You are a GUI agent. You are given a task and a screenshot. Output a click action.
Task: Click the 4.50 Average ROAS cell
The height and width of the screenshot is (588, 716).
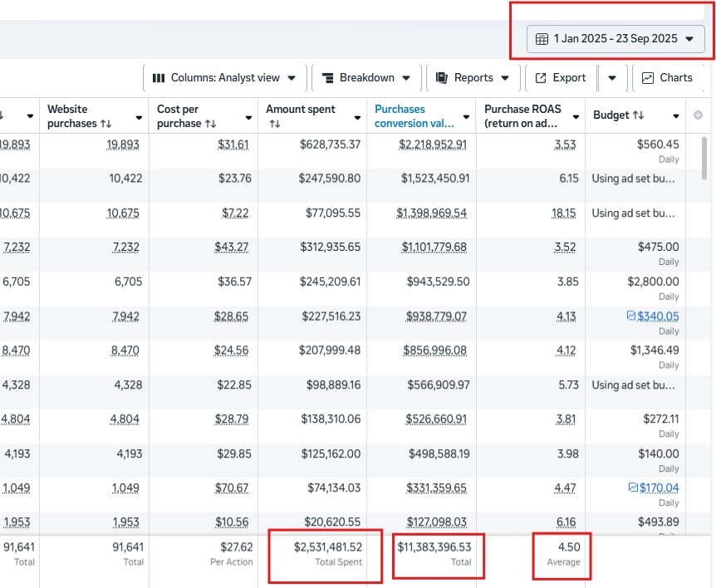(569, 547)
